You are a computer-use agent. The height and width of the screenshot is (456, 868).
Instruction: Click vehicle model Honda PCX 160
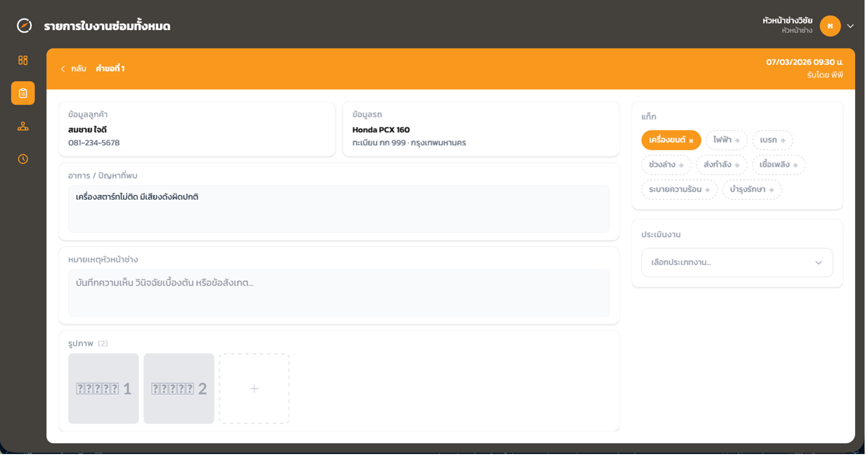click(x=382, y=130)
